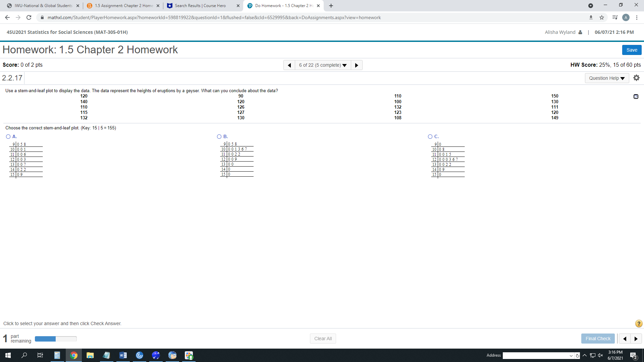Reload the page with refresh icon
The width and height of the screenshot is (644, 362).
click(x=29, y=17)
